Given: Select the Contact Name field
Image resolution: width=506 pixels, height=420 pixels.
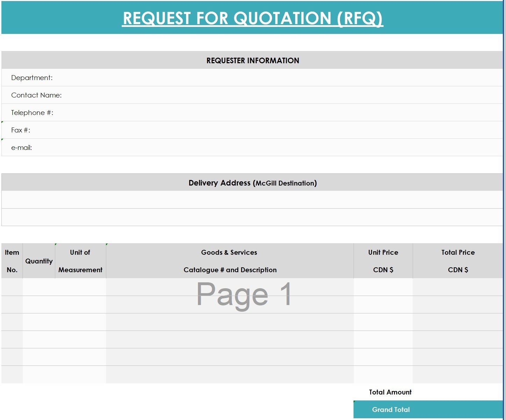Looking at the screenshot, I should [252, 95].
